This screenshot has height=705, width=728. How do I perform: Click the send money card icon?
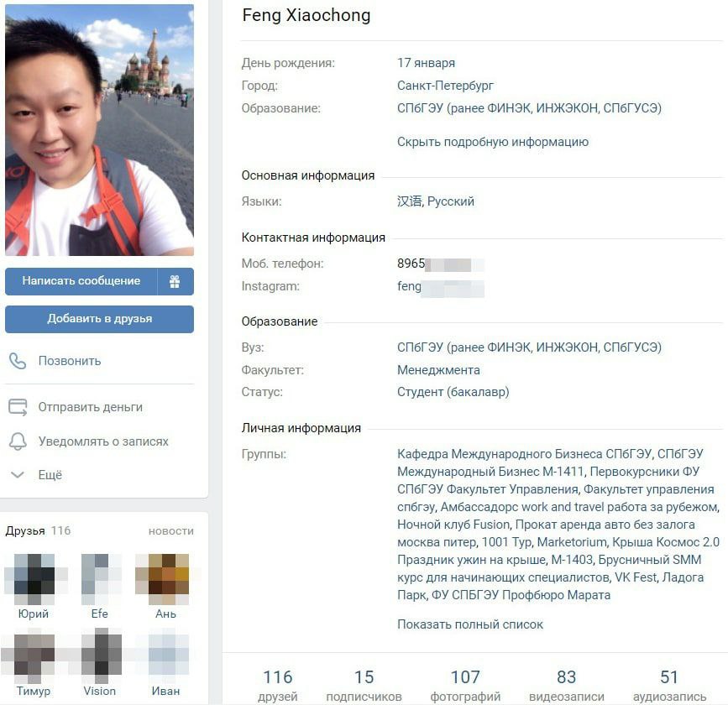[18, 407]
